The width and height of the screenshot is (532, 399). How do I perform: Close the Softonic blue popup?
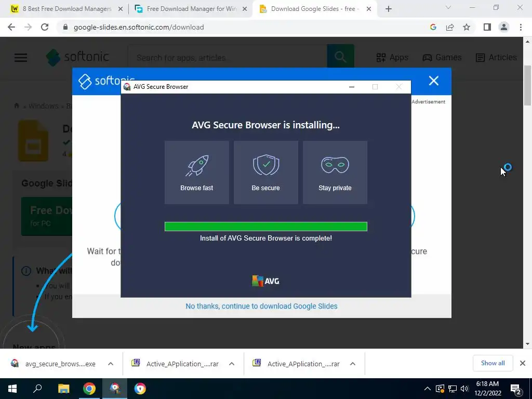[434, 81]
